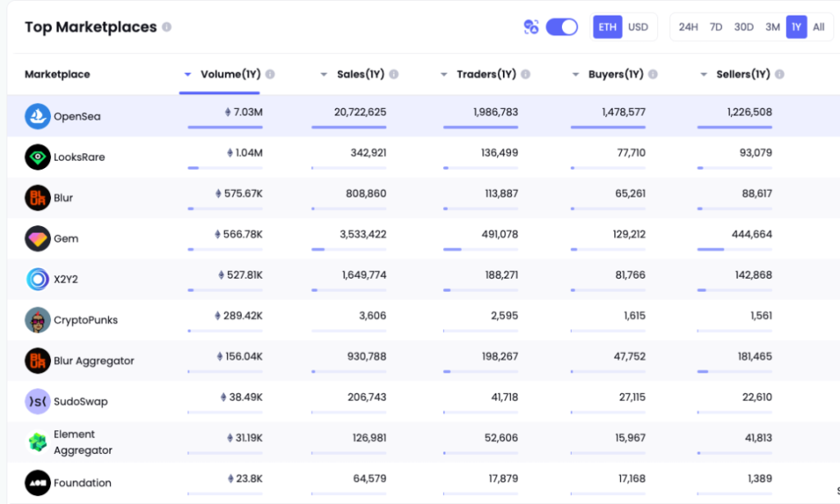This screenshot has width=840, height=504.
Task: Click the Gem diamond logo
Action: (38, 238)
